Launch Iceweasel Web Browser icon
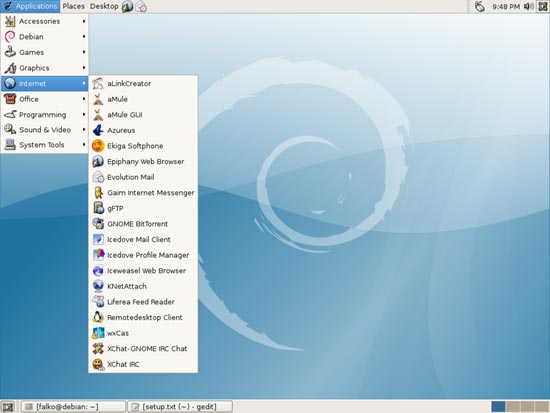 tap(98, 271)
